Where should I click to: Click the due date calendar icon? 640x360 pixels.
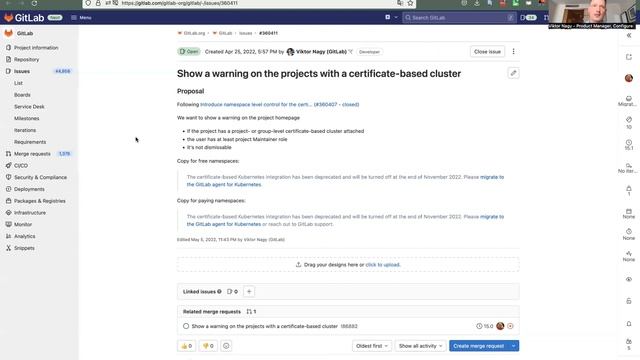click(x=629, y=211)
